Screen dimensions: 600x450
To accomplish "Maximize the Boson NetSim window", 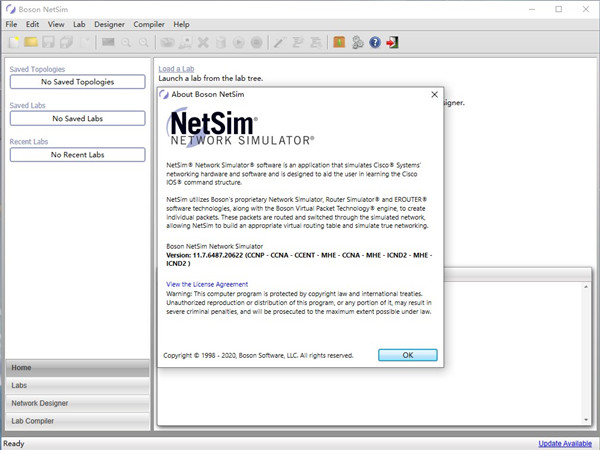I will (x=559, y=9).
